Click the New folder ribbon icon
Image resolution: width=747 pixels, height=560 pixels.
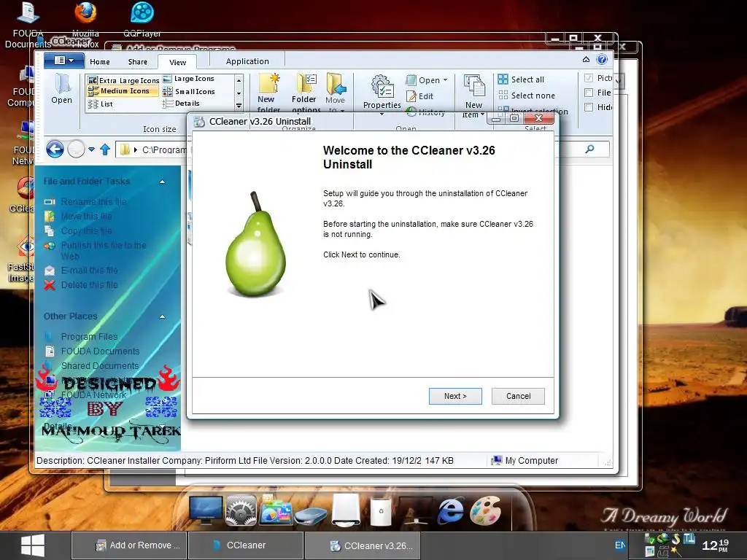(x=268, y=93)
